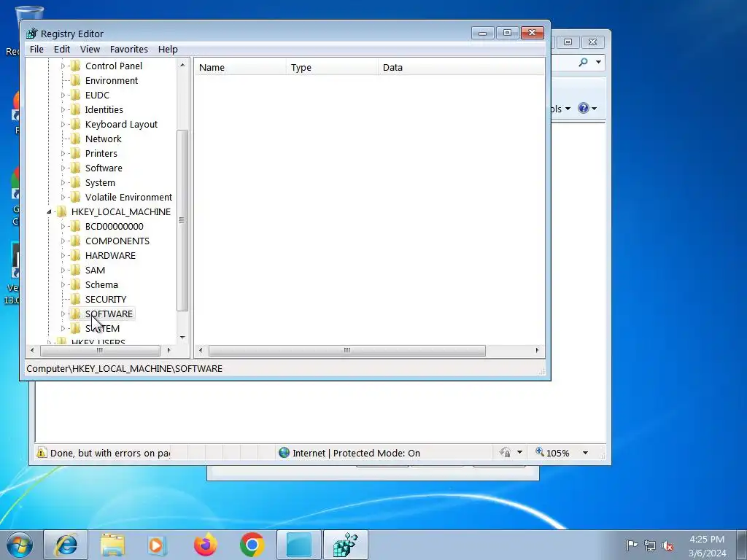
Task: Select the Environment folder icon
Action: (x=75, y=80)
